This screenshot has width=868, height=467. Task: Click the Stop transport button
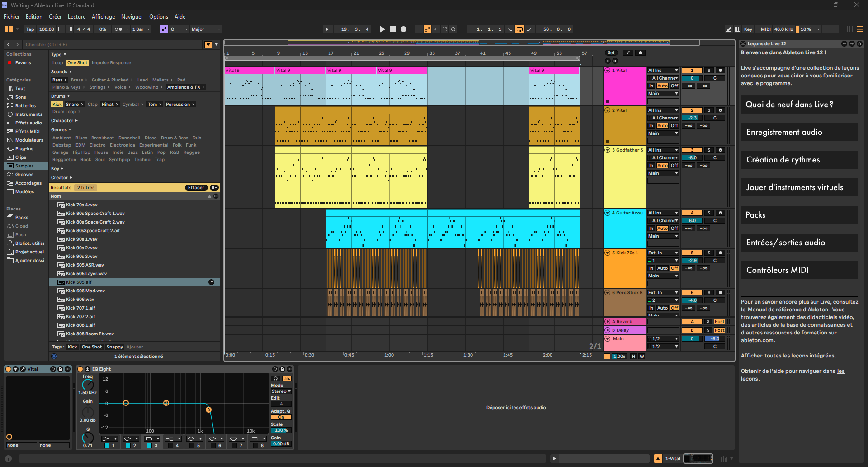pos(393,29)
